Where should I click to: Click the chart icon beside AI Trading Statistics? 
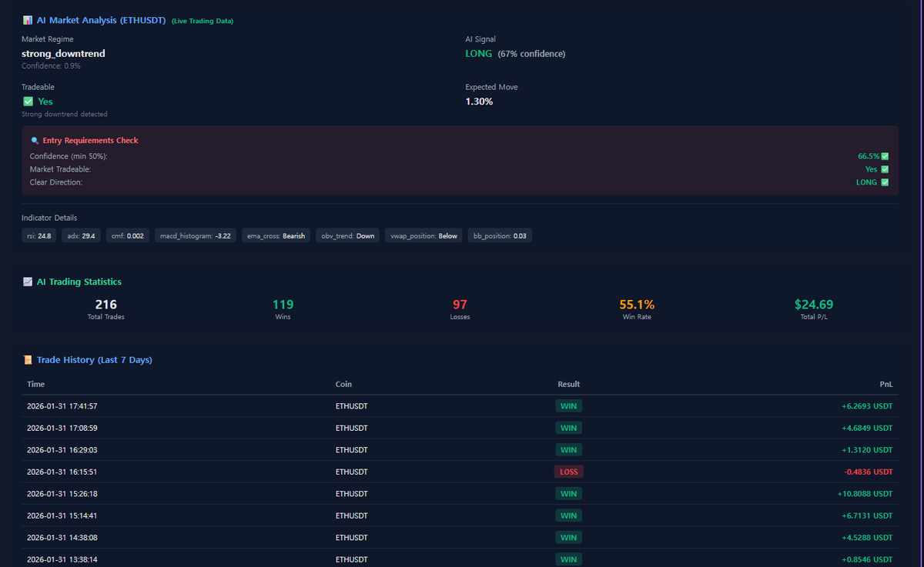click(28, 282)
